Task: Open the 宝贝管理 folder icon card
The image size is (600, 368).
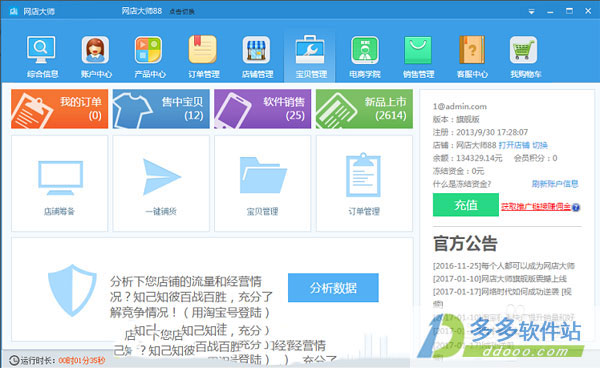Action: click(262, 183)
